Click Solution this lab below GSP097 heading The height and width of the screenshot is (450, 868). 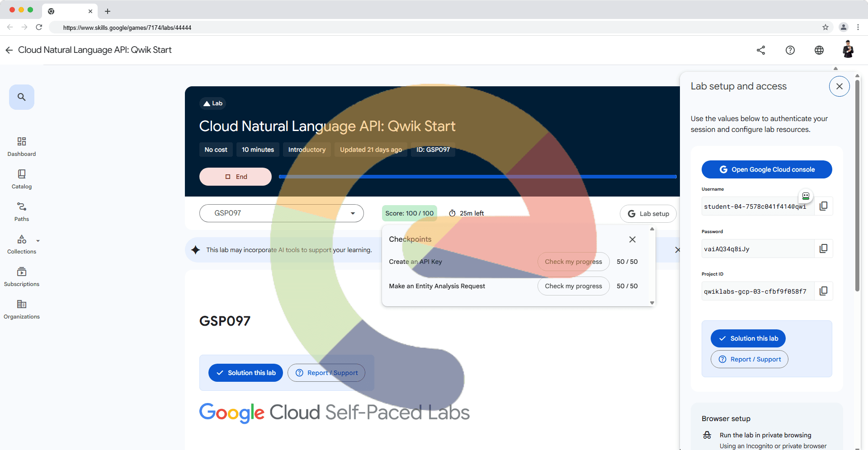click(x=245, y=373)
